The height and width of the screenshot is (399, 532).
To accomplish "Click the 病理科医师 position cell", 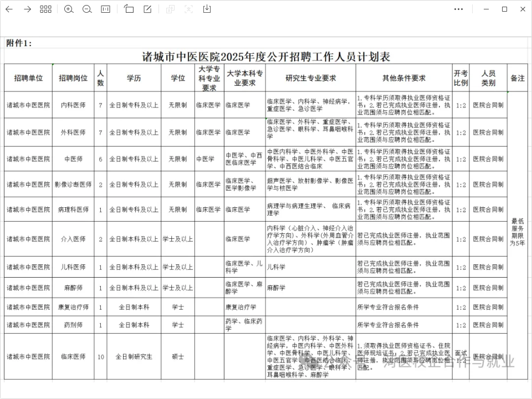I will tap(73, 209).
